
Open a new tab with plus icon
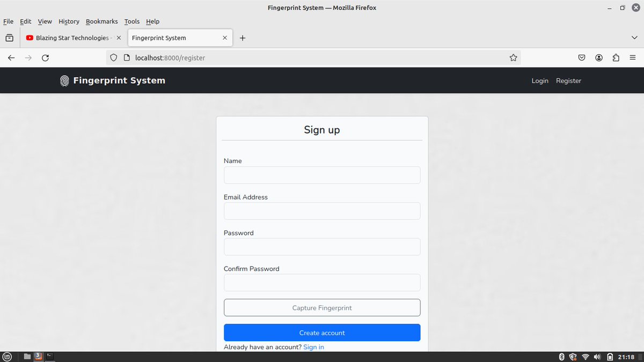tap(243, 38)
